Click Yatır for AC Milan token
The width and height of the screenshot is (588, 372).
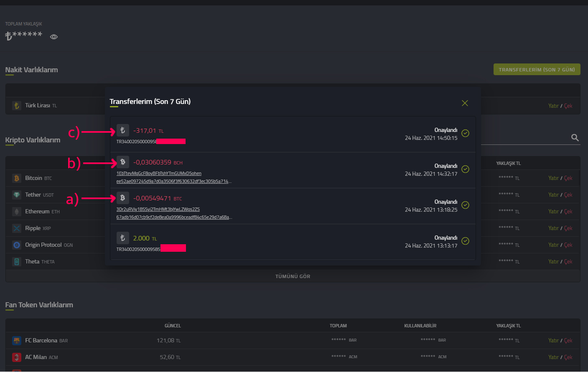coord(553,357)
